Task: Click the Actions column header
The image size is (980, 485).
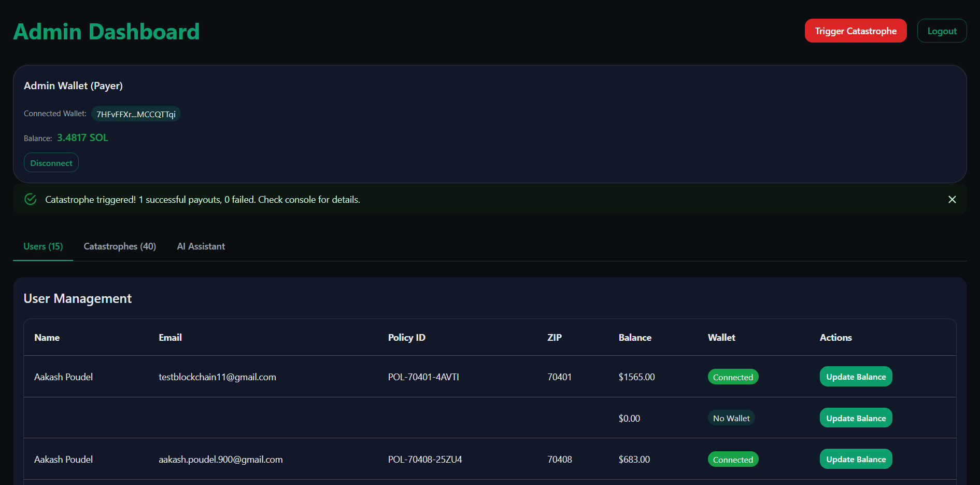Action: [x=835, y=338]
